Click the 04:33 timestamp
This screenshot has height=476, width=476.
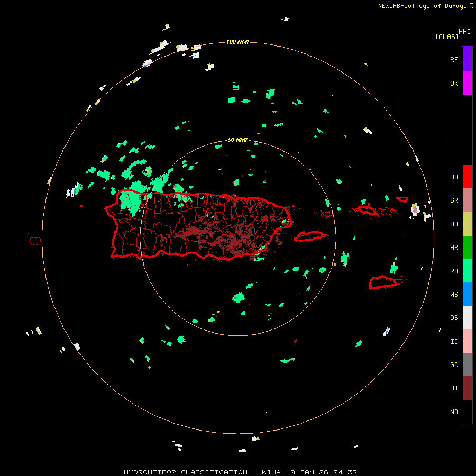coord(345,472)
